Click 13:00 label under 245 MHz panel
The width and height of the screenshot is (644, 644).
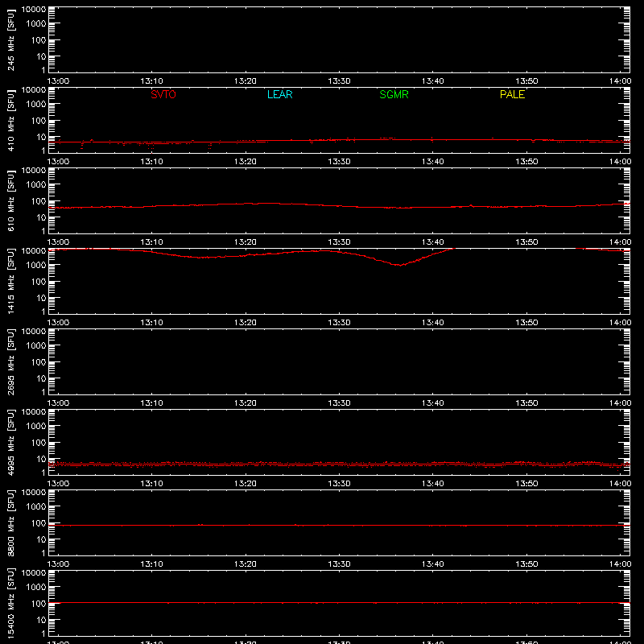pyautogui.click(x=58, y=81)
